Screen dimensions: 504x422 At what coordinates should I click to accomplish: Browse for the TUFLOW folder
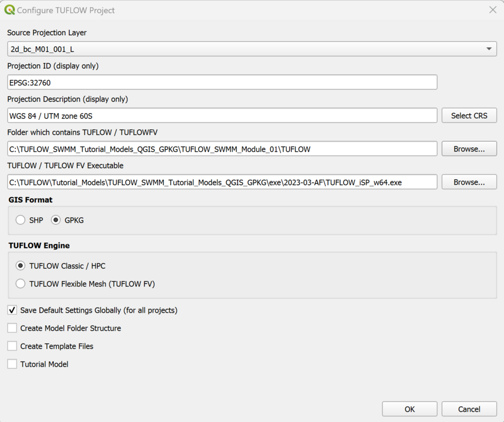tap(469, 149)
